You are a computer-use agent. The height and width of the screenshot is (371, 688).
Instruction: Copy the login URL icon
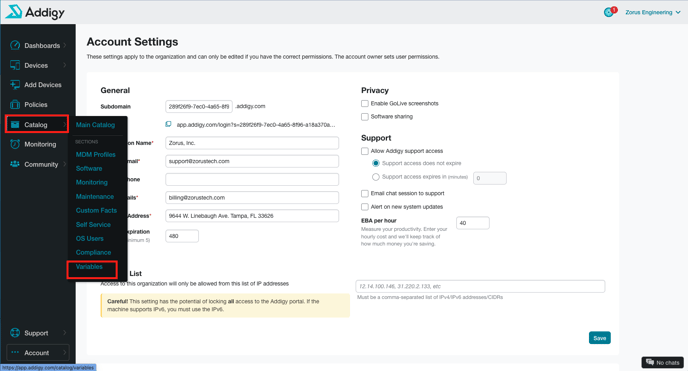coord(168,125)
